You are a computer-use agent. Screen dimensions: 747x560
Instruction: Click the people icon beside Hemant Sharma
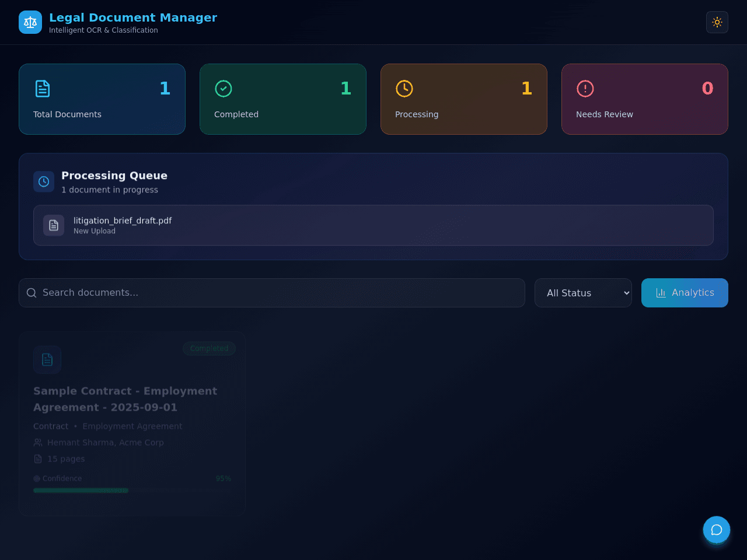pos(38,443)
